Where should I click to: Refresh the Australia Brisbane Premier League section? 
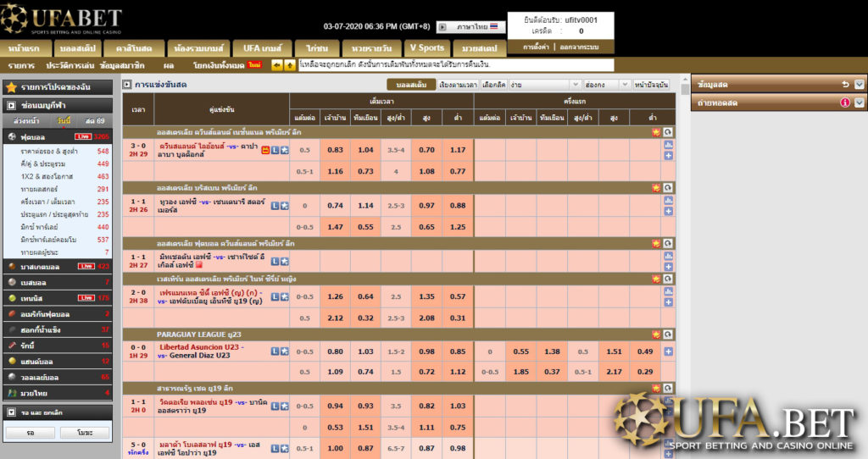(x=668, y=187)
